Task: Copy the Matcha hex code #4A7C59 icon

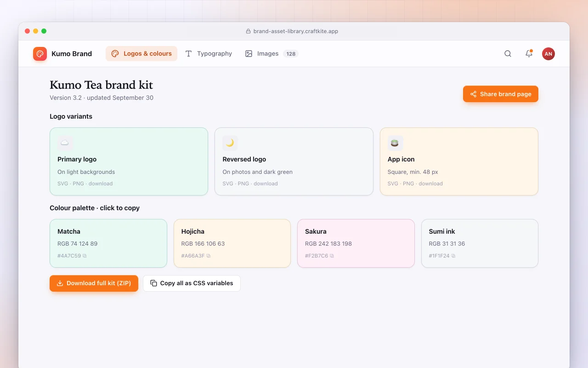Action: 85,256
